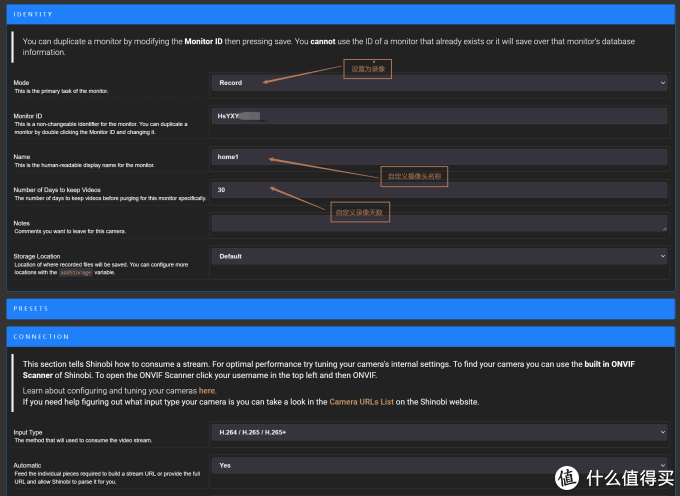
Task: Open the 'here' camera tuning link
Action: [x=207, y=390]
